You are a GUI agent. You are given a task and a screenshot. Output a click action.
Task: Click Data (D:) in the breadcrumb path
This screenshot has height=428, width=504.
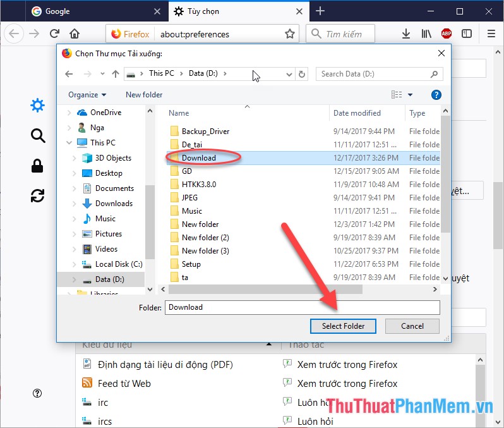[203, 73]
